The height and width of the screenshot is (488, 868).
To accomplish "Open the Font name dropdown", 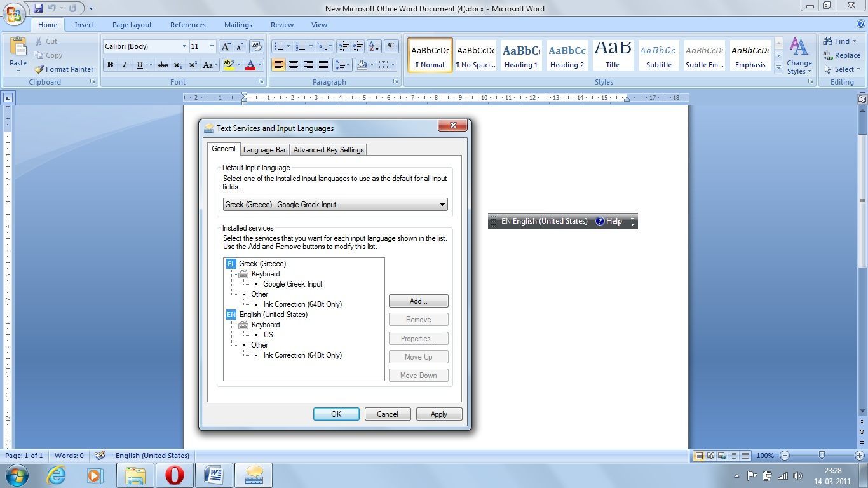I will point(184,46).
